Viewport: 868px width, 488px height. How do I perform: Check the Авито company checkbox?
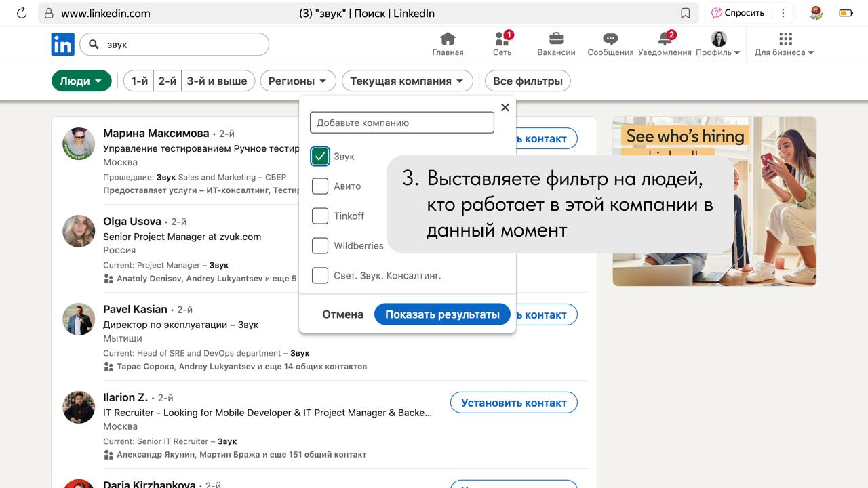[x=320, y=186]
